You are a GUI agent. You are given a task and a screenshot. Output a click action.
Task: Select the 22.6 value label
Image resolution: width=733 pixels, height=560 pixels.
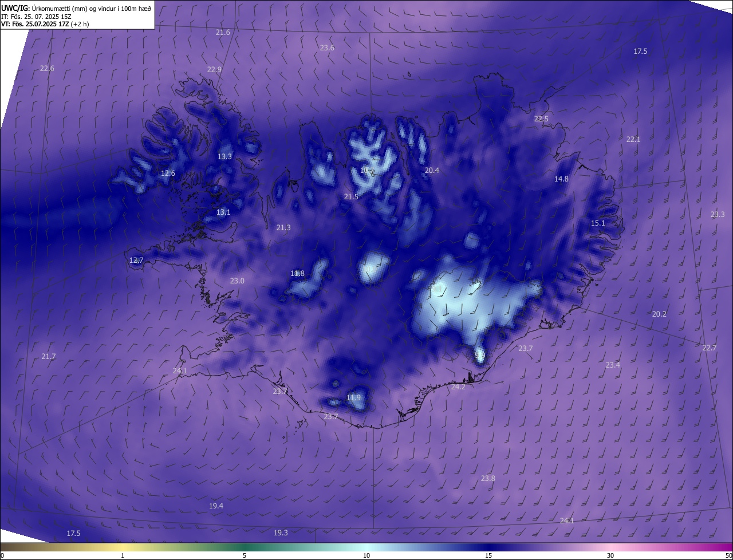pos(47,69)
